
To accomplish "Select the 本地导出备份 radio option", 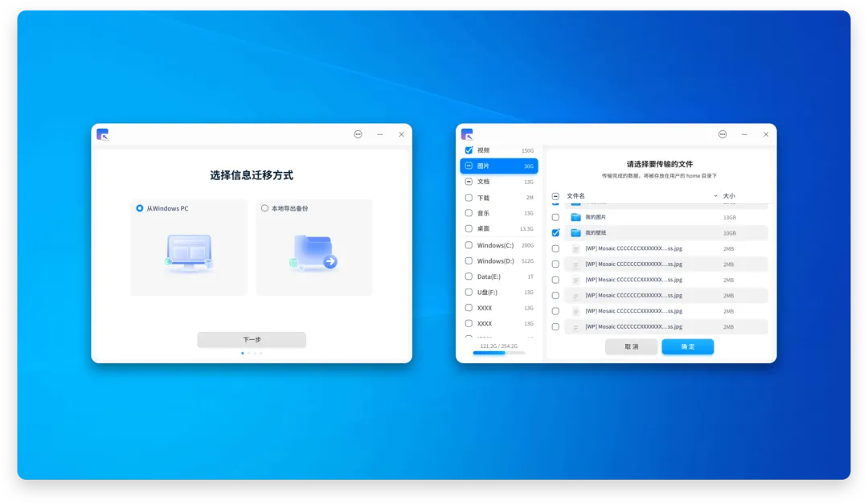I will 264,208.
